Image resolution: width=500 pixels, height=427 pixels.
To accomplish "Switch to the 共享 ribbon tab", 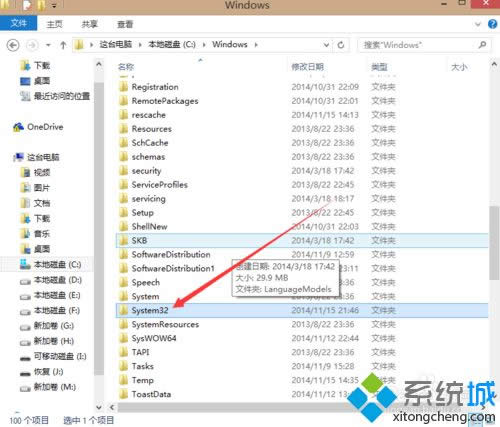I will [89, 24].
